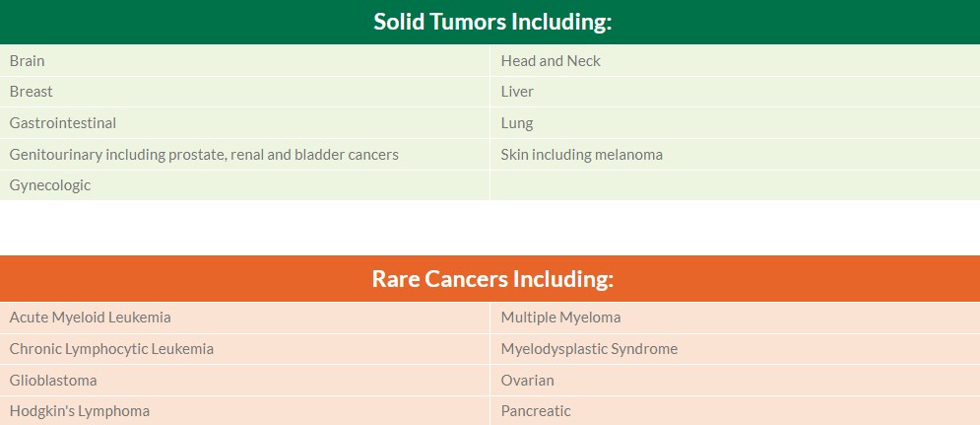
Task: Select the Liver entry
Action: coord(517,92)
